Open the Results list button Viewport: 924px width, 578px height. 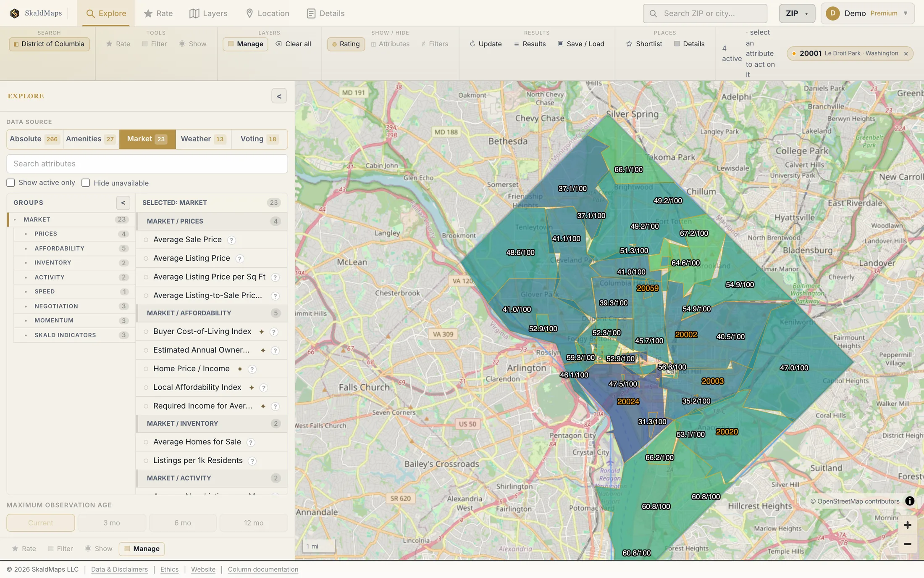click(x=530, y=44)
